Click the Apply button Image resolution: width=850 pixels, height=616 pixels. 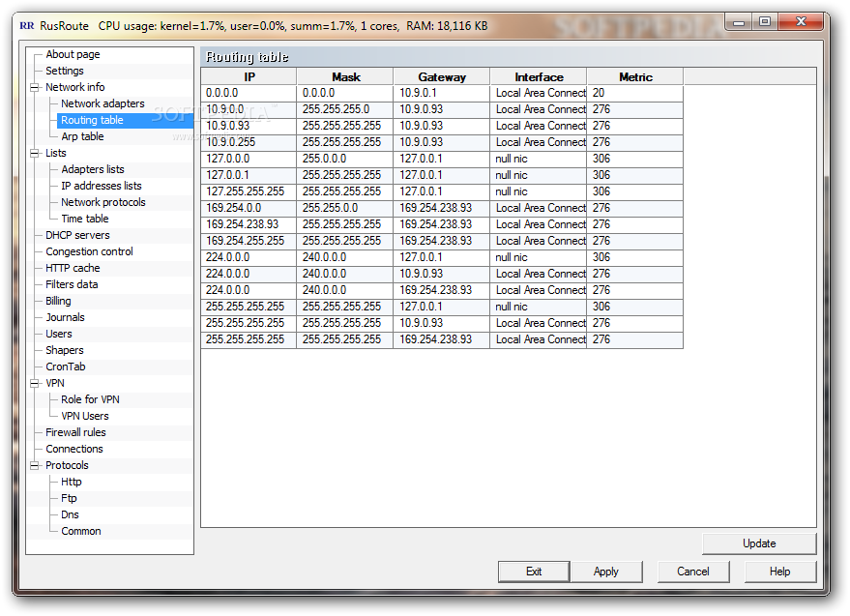(x=606, y=572)
